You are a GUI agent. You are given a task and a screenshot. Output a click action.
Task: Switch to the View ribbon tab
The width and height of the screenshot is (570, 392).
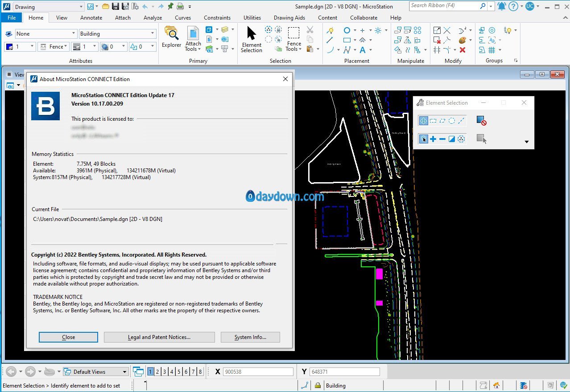62,18
